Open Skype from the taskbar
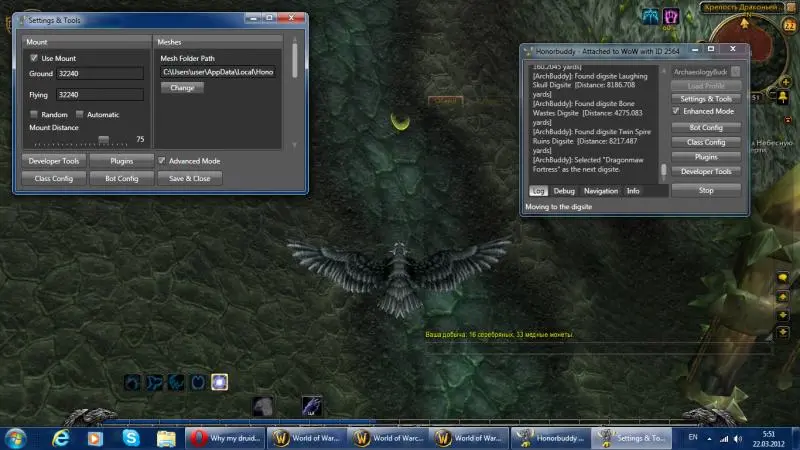Viewport: 800px width, 450px height. [x=131, y=438]
